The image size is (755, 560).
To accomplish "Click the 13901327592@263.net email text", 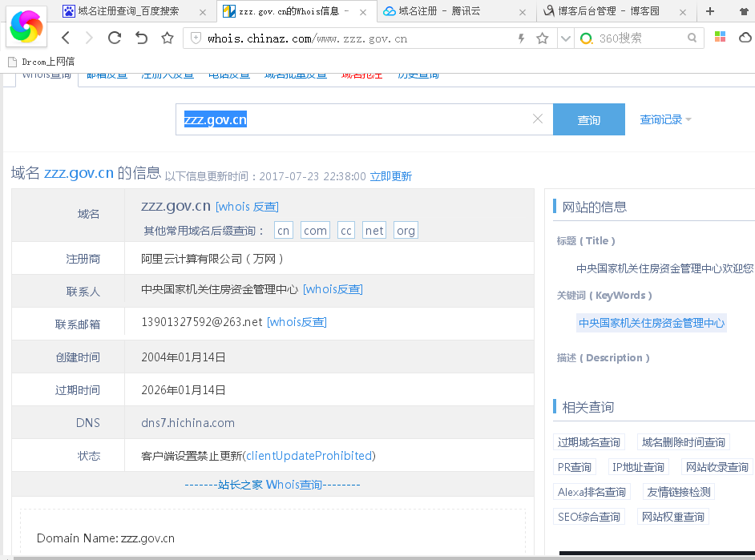I will click(x=202, y=322).
